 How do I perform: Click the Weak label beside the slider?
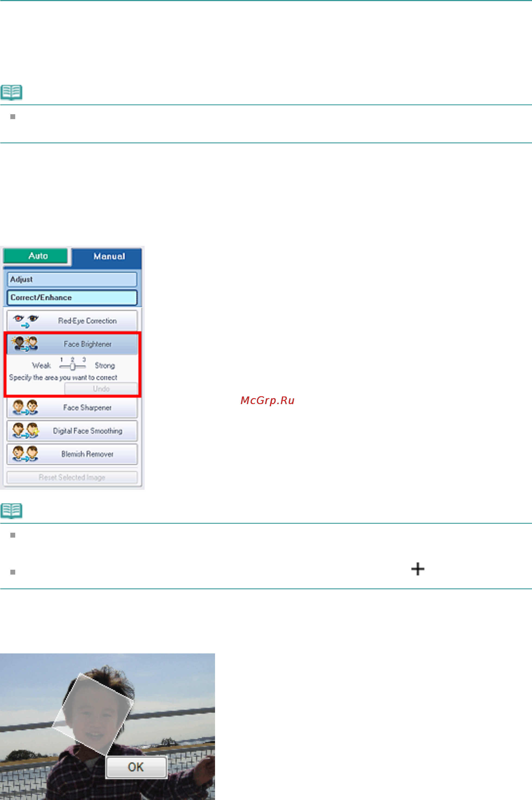(41, 365)
